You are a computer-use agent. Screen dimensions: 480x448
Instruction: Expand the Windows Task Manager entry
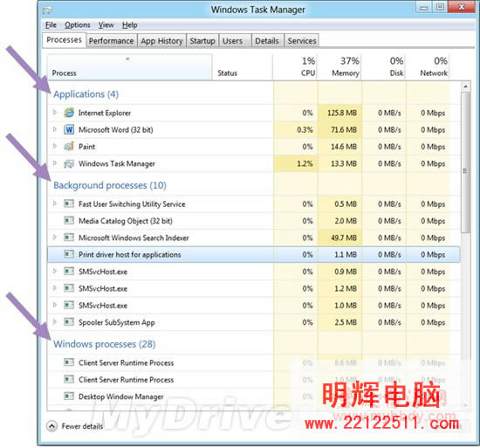[55, 163]
